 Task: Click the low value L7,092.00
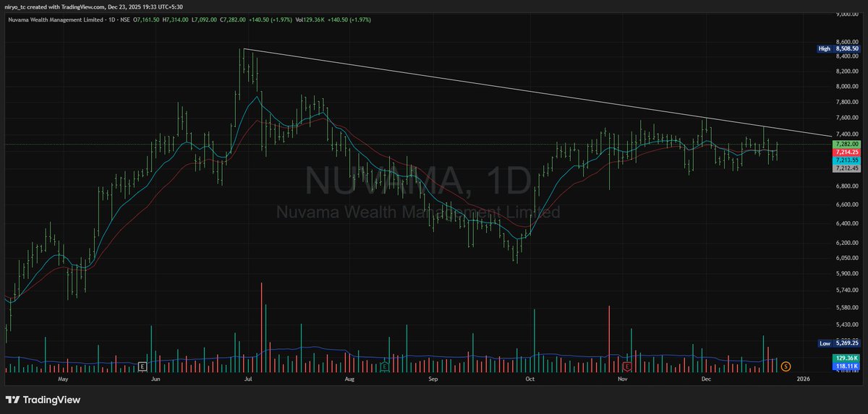(x=204, y=20)
